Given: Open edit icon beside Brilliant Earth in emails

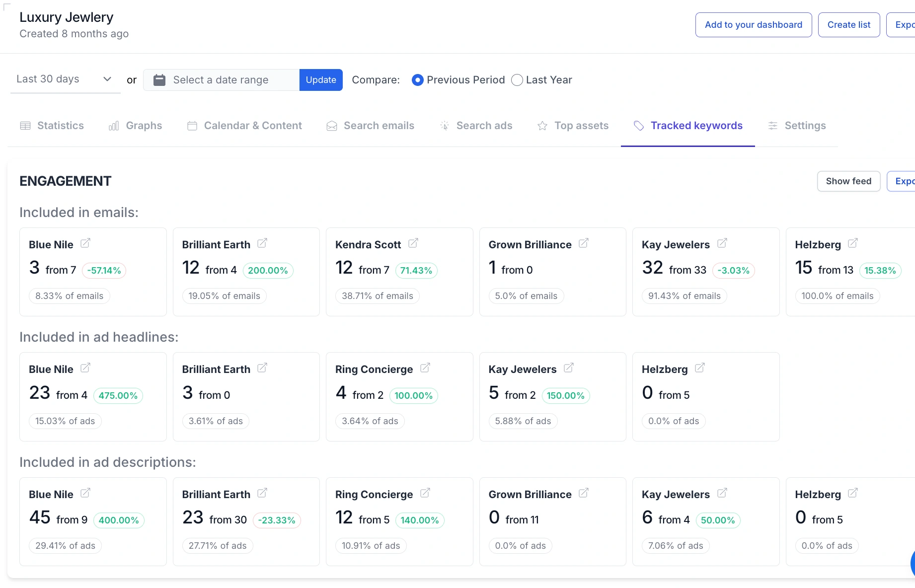Looking at the screenshot, I should 262,243.
